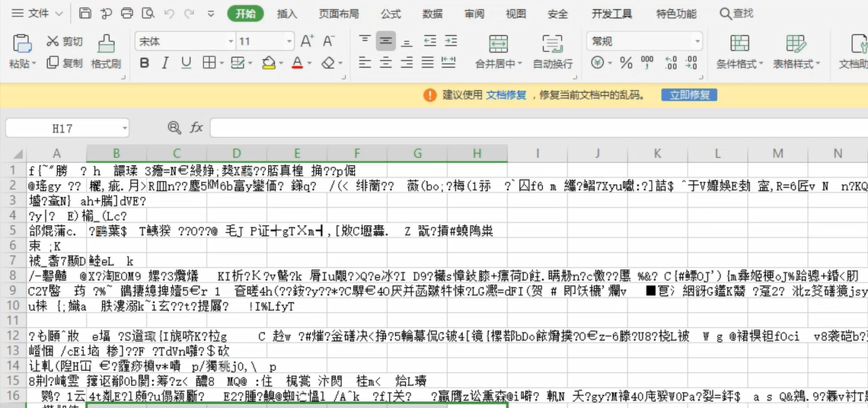Toggle Bold formatting
The width and height of the screenshot is (868, 408).
[x=144, y=63]
